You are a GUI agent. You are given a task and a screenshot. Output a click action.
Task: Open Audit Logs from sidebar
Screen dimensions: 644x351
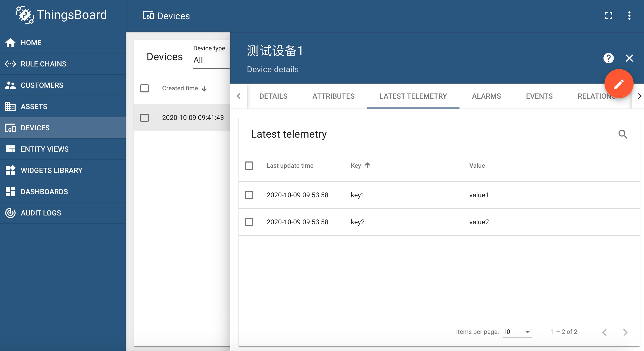click(41, 213)
